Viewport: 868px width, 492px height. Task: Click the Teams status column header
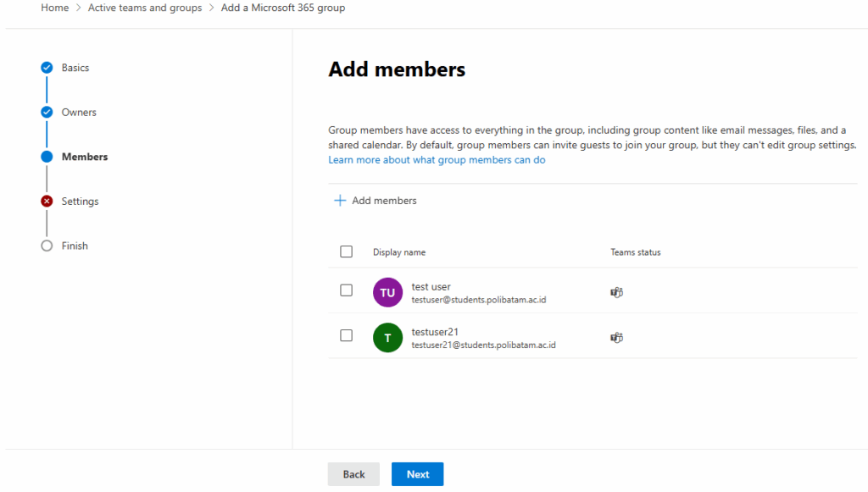tap(635, 252)
